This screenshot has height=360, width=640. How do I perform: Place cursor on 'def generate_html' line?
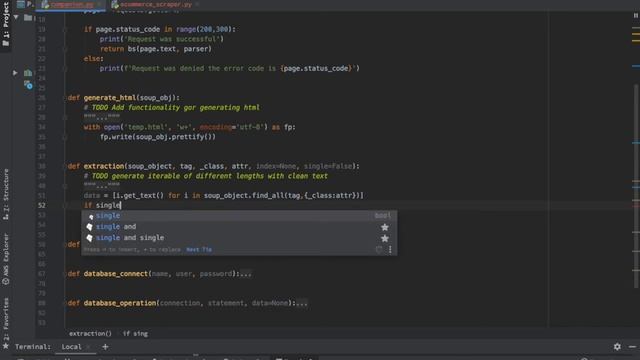pyautogui.click(x=123, y=98)
